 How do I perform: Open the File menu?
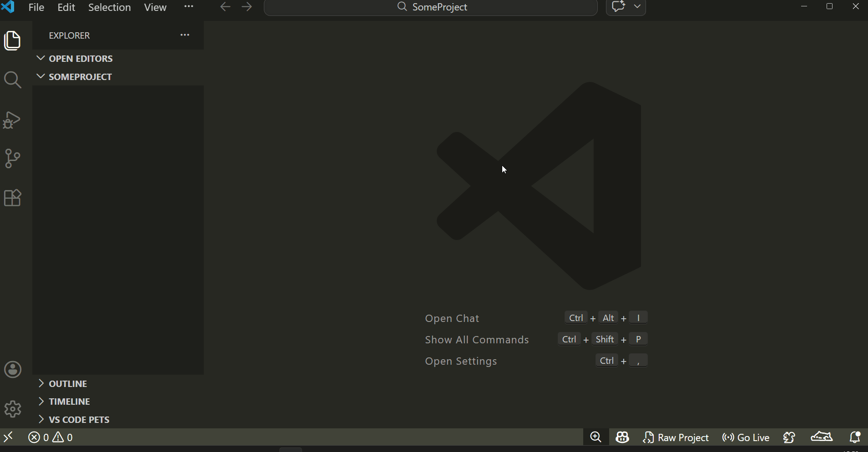pyautogui.click(x=36, y=7)
